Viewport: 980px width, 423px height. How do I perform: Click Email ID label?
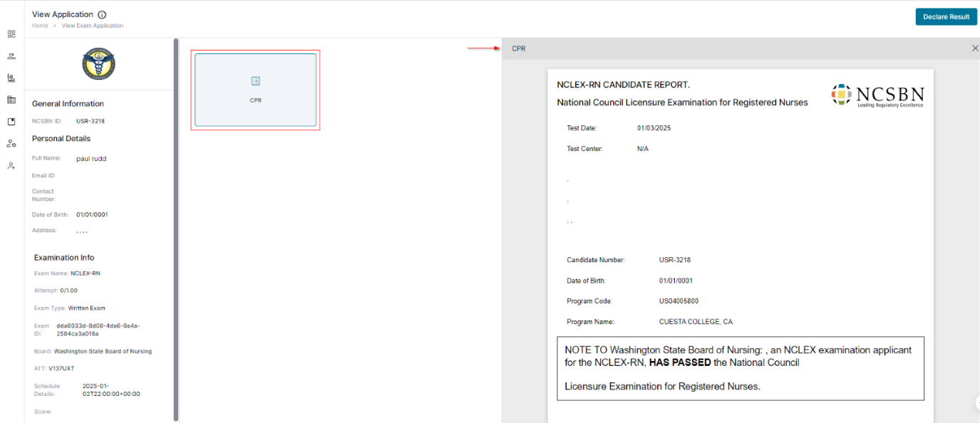pos(44,176)
